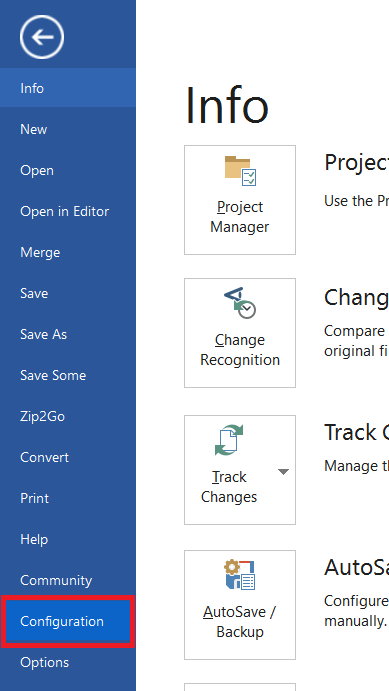Choose Print from the menu

click(x=68, y=498)
